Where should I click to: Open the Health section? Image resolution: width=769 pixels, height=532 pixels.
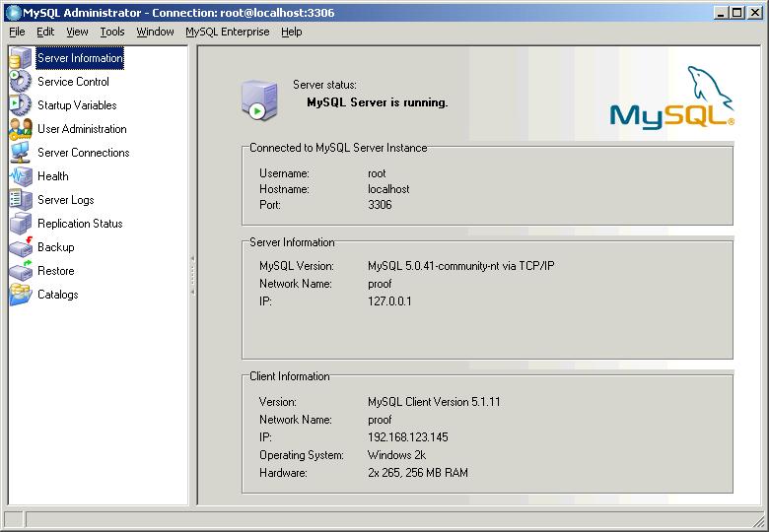(x=53, y=176)
